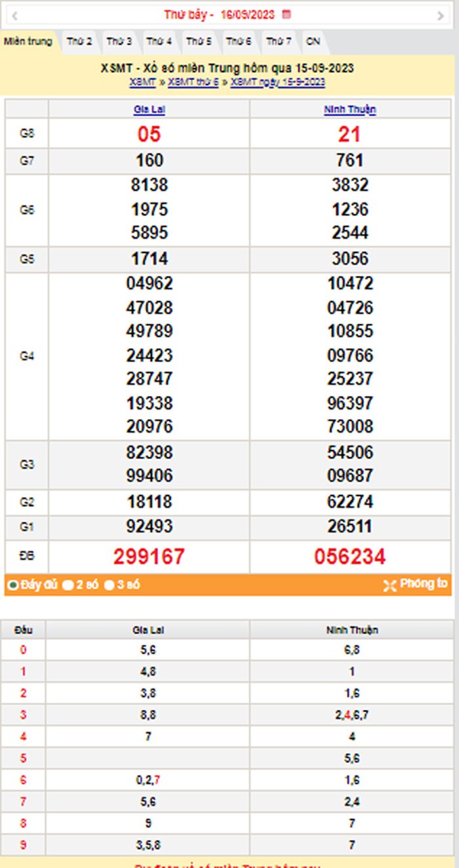This screenshot has height=868, width=459.
Task: Click Gia Lai G8 result 05
Action: tap(150, 134)
